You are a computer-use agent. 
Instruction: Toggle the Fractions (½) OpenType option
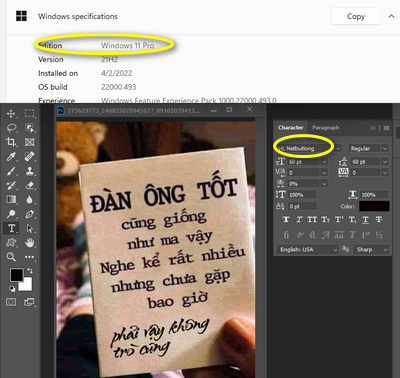(379, 235)
